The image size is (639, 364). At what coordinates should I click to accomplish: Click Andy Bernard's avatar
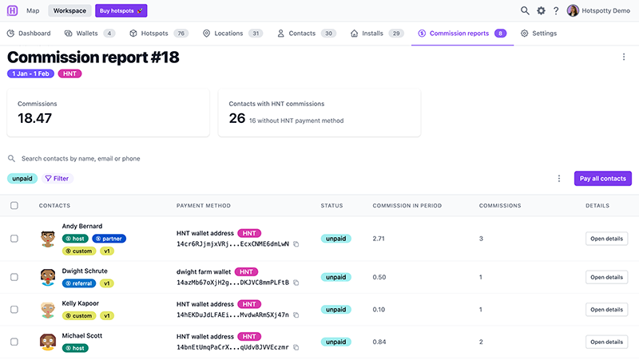pyautogui.click(x=48, y=239)
